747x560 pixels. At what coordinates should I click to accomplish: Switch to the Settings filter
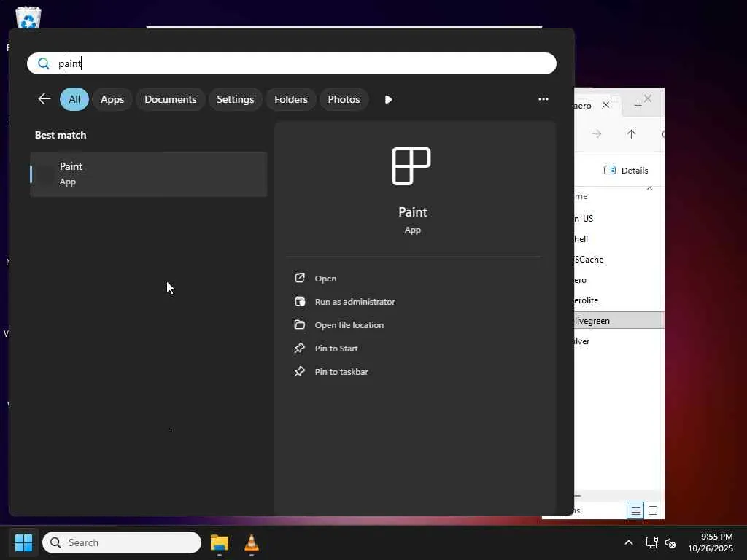(x=236, y=99)
